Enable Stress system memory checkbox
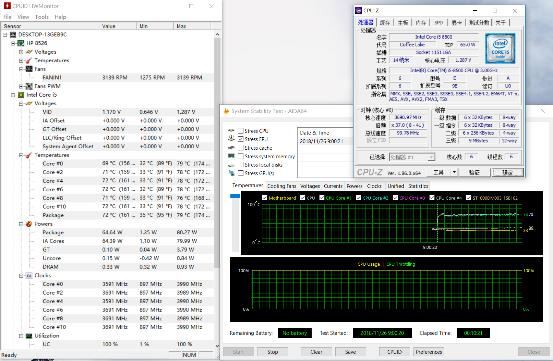553x361 pixels. [x=241, y=156]
